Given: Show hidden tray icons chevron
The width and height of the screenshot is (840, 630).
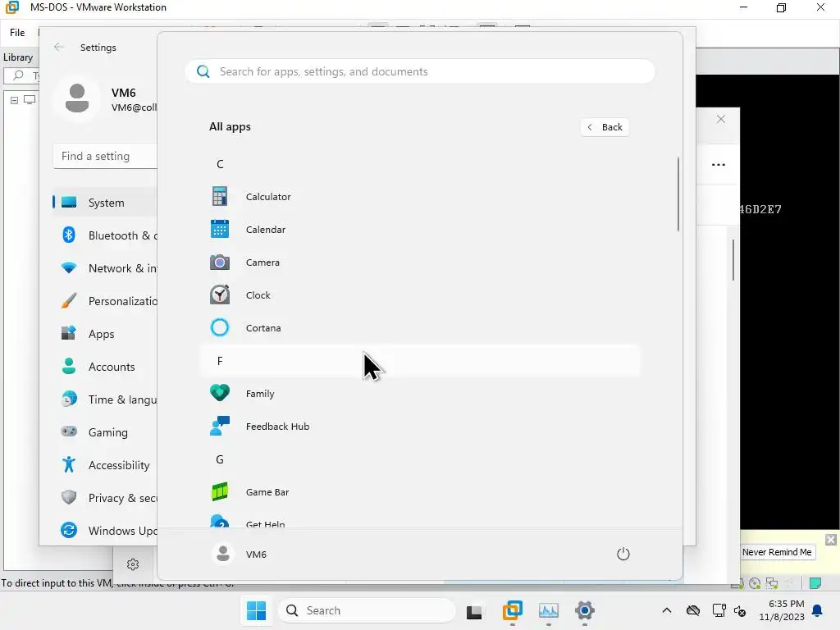Looking at the screenshot, I should tap(666, 610).
